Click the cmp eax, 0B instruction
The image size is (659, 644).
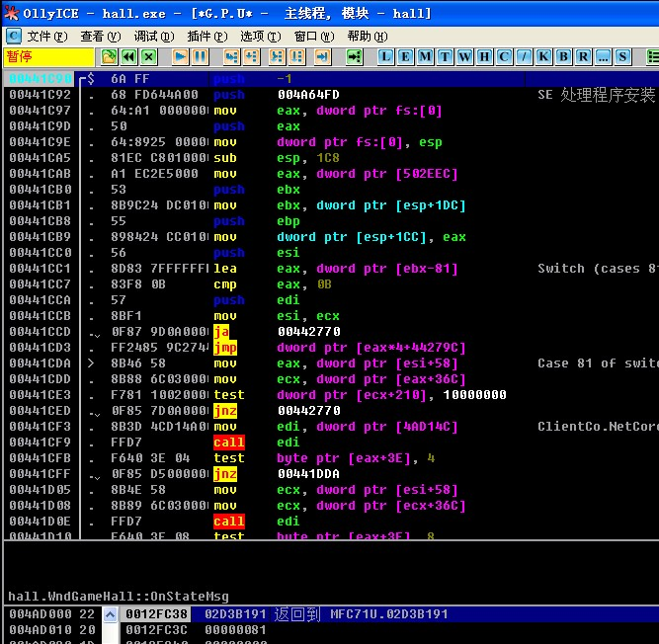point(273,284)
